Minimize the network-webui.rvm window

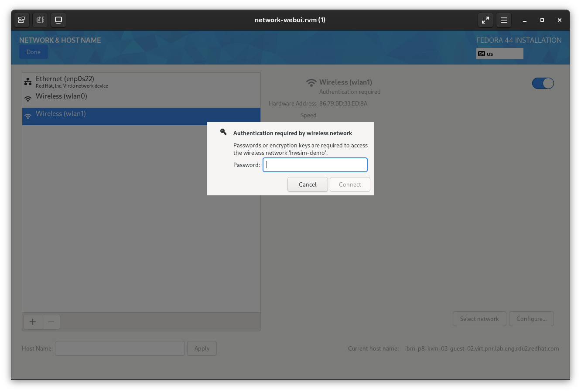(x=525, y=20)
